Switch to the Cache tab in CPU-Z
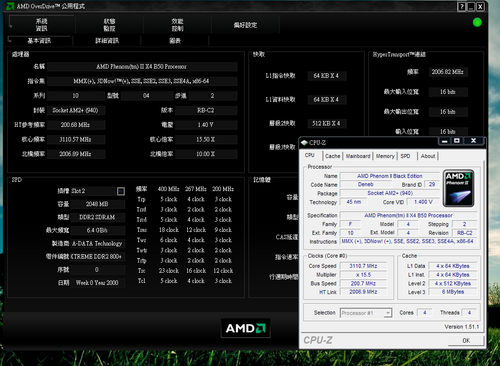Viewport: 500px width, 366px height. (x=332, y=156)
